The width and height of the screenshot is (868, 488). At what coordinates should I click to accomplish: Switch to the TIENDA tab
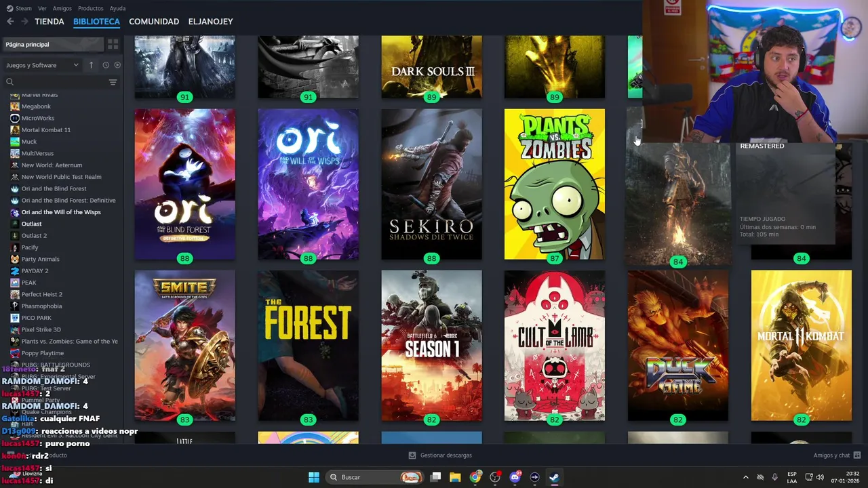50,22
